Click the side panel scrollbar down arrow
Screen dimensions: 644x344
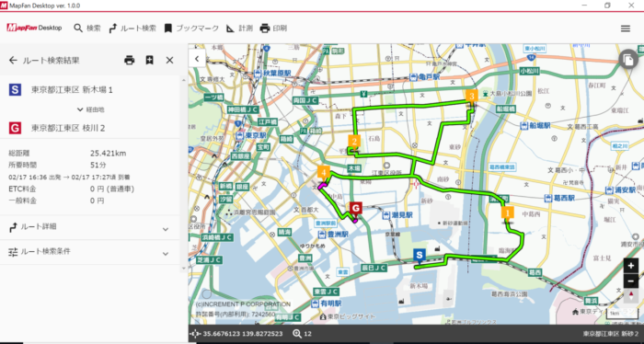point(184,269)
